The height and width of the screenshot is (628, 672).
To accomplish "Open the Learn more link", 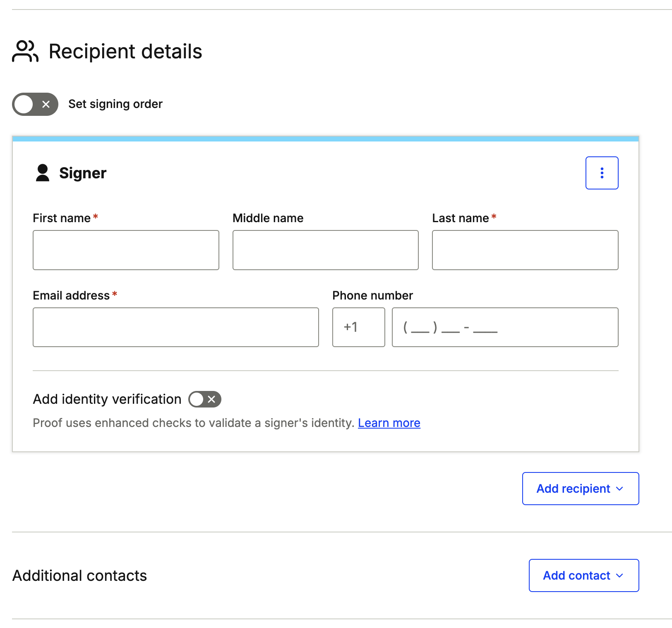I will (x=389, y=423).
